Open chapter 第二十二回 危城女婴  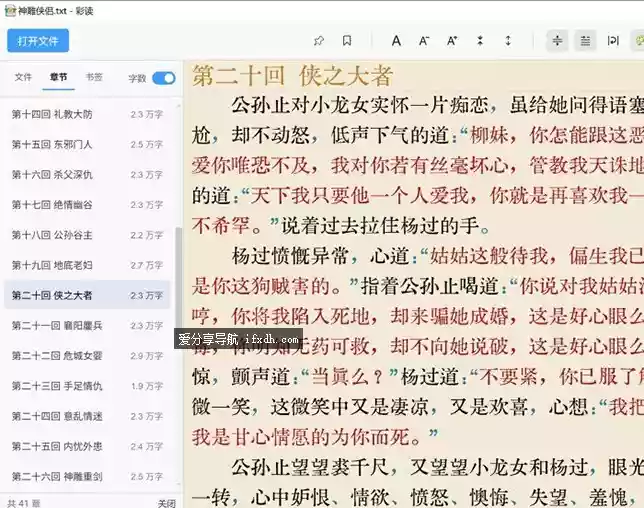(x=87, y=356)
